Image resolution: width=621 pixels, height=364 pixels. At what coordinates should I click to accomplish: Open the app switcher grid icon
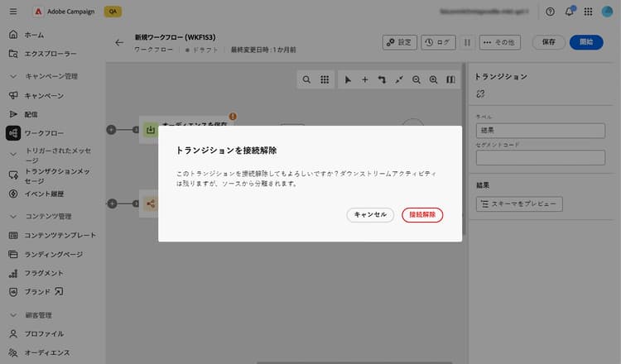point(588,12)
